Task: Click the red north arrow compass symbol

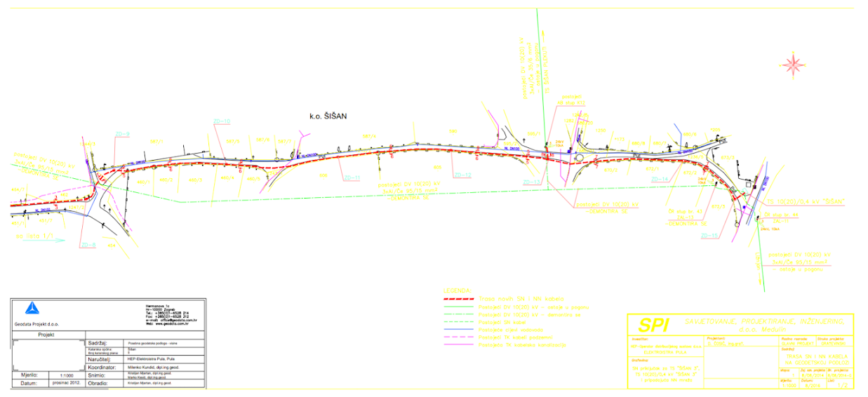Action: click(x=794, y=66)
